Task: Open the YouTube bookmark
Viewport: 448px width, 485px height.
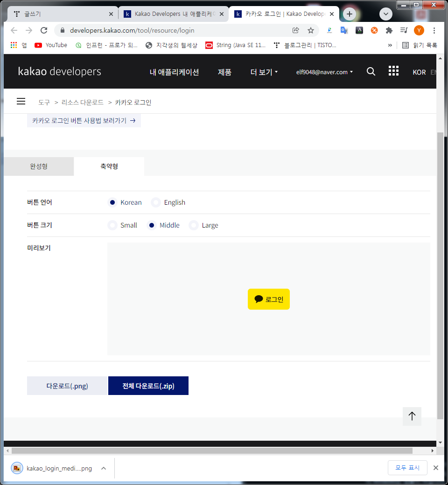Action: pyautogui.click(x=51, y=45)
